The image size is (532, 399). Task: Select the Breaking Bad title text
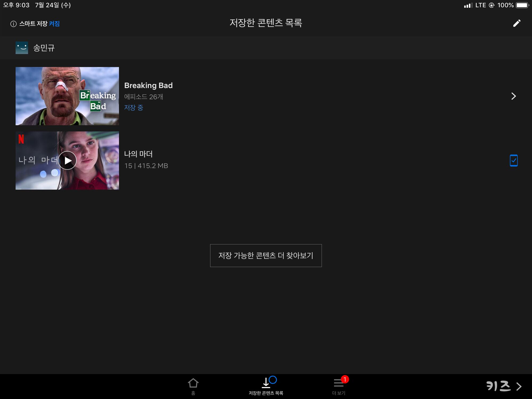(148, 85)
